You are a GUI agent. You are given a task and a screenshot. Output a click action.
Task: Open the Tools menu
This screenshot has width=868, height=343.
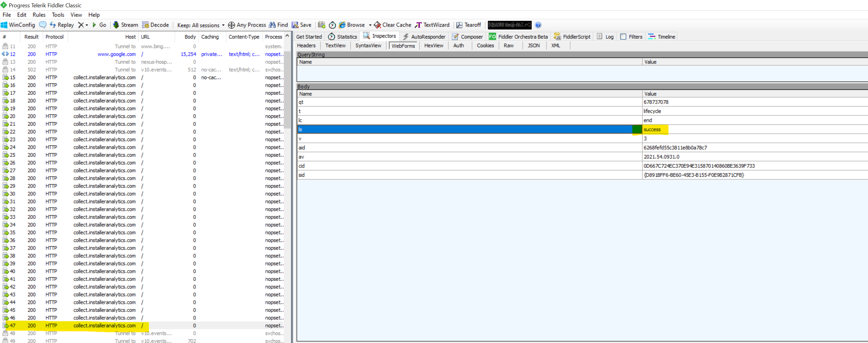tap(58, 15)
